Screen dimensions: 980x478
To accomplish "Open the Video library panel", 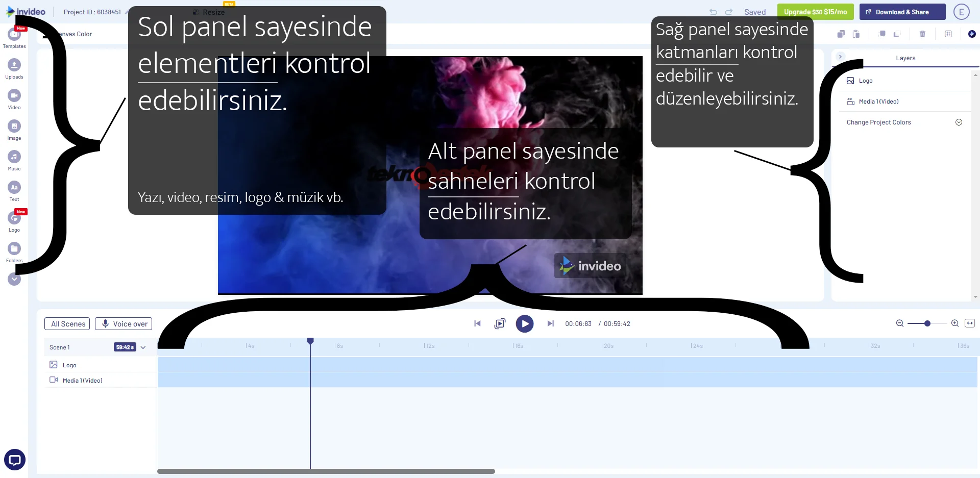I will 14,99.
